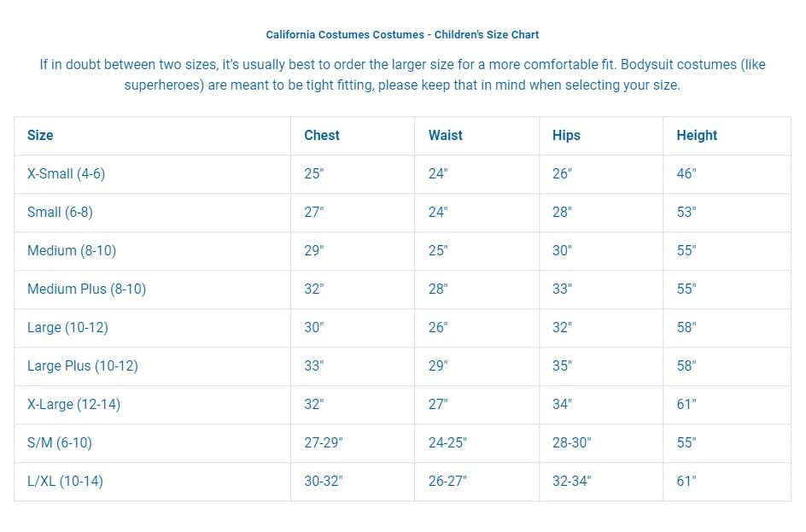Select the L/XL (10-14) size label

click(x=65, y=481)
